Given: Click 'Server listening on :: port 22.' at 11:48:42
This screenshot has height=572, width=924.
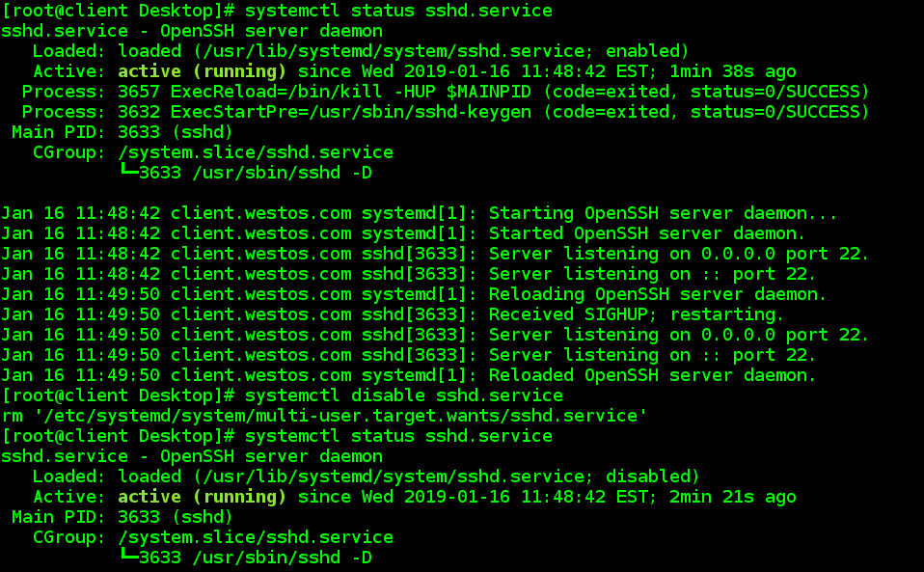Looking at the screenshot, I should pyautogui.click(x=652, y=274).
